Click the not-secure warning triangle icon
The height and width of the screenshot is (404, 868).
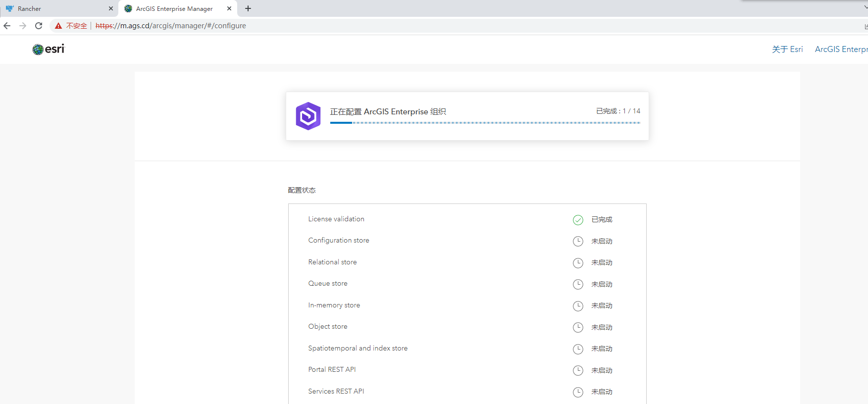pos(58,26)
